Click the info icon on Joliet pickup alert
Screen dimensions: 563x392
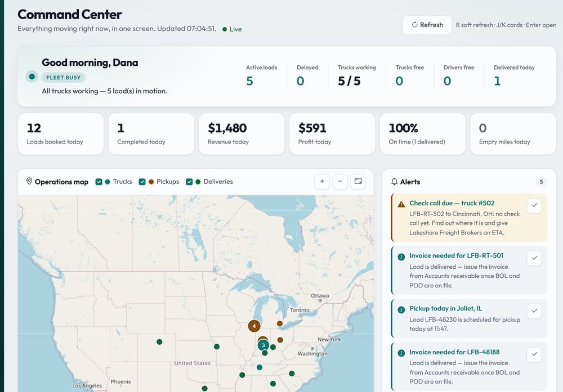(x=401, y=309)
